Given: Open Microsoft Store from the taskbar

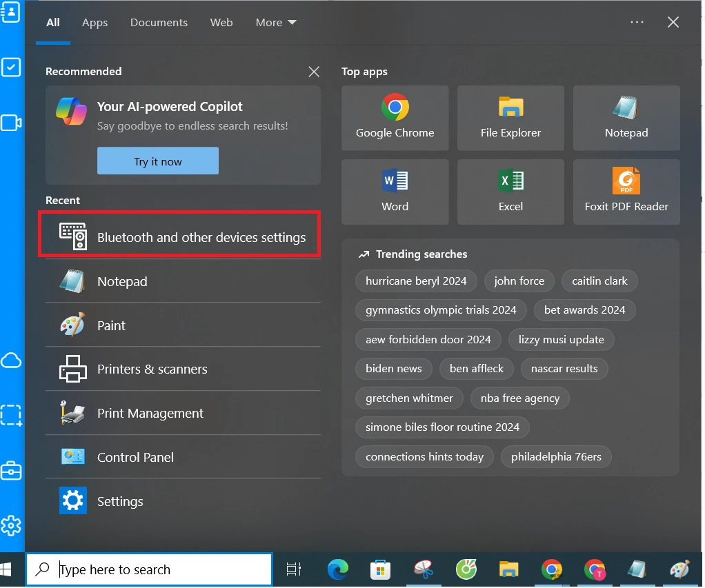Looking at the screenshot, I should coord(380,569).
